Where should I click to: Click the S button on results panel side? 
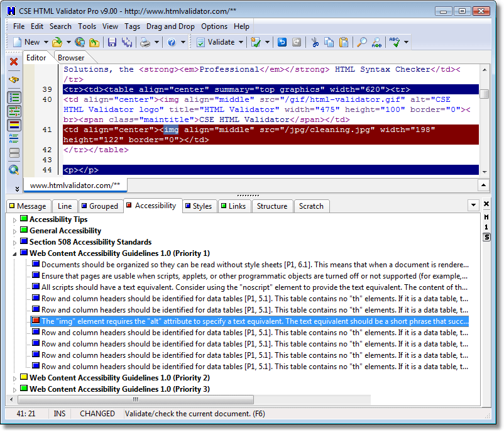click(486, 238)
